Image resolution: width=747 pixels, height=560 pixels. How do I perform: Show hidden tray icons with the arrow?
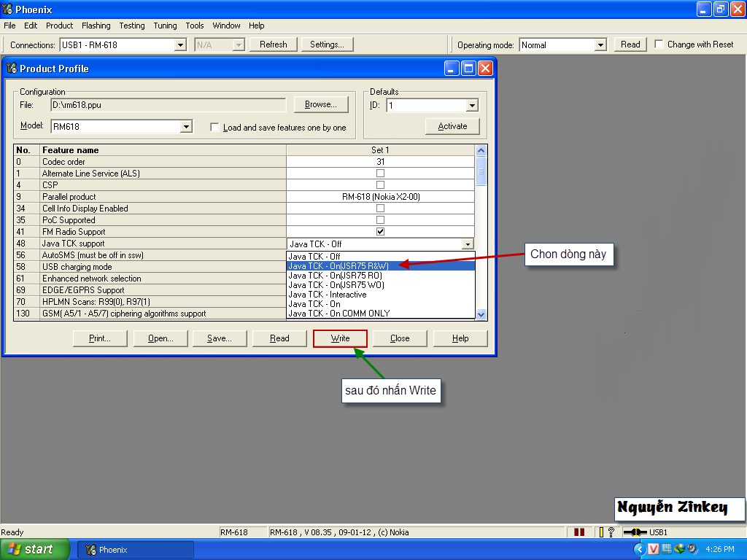[x=640, y=549]
